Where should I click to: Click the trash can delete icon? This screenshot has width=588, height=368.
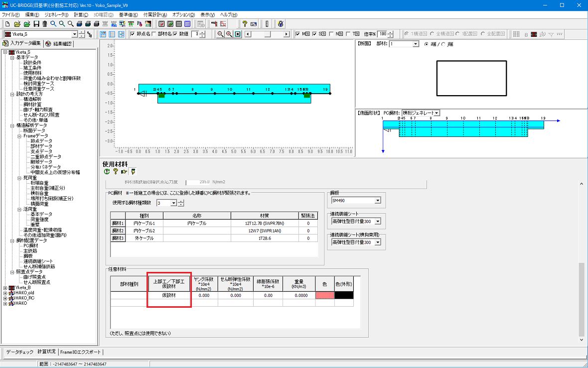click(44, 24)
